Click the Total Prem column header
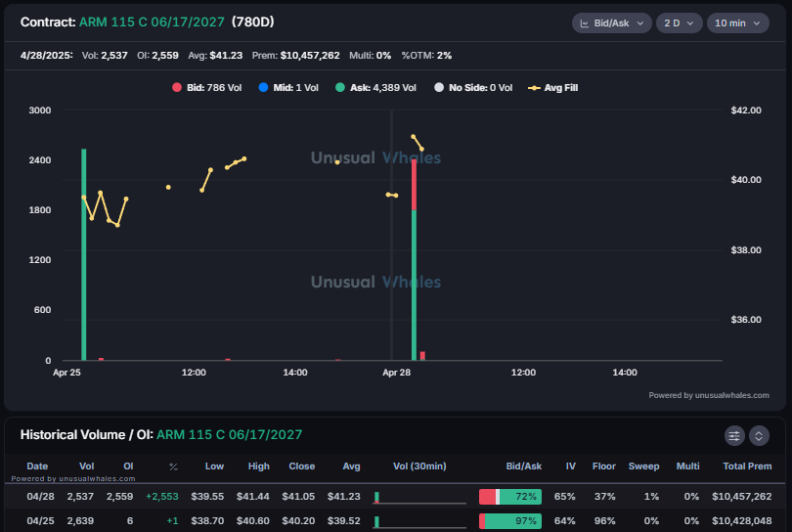This screenshot has width=792, height=532. 747,466
